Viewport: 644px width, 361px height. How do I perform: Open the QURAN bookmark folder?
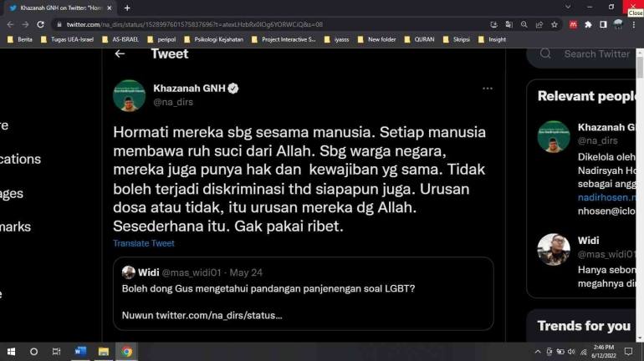[419, 39]
